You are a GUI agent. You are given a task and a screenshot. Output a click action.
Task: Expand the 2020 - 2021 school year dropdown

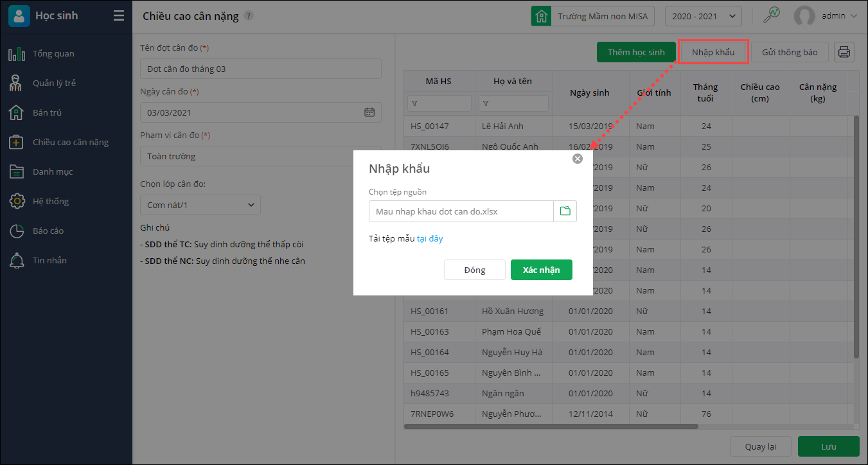click(x=703, y=16)
